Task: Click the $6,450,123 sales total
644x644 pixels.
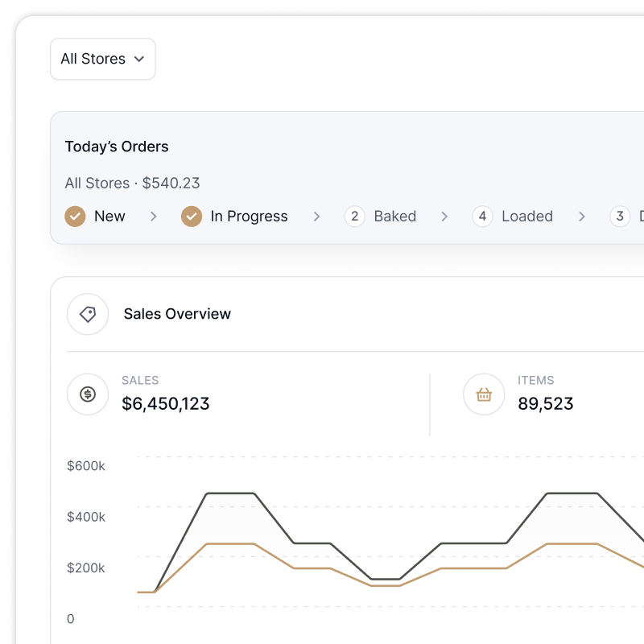Action: pos(166,403)
